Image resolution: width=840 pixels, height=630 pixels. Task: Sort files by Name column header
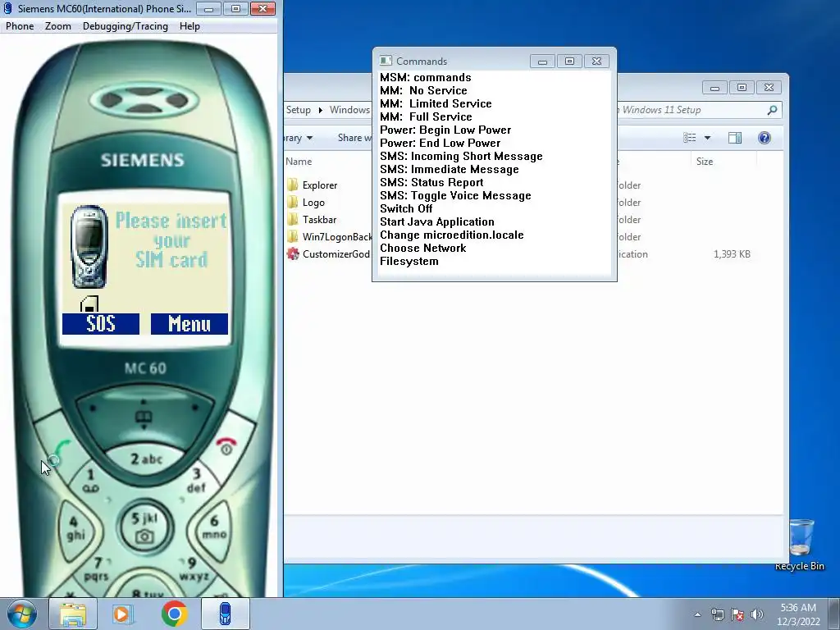(x=299, y=162)
